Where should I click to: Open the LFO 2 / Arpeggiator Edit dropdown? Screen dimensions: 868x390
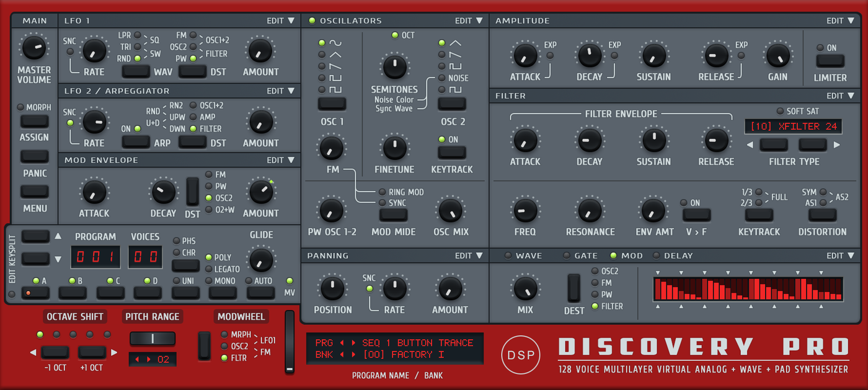281,91
